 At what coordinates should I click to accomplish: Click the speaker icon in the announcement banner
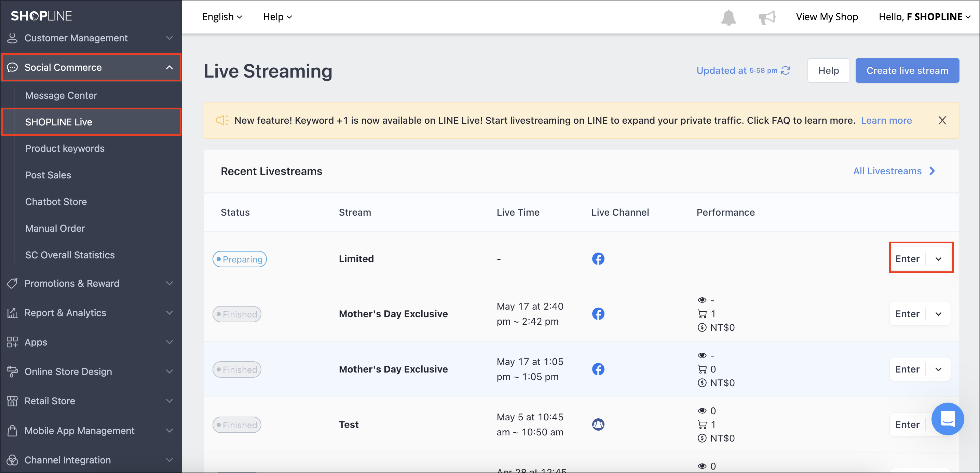[x=222, y=120]
